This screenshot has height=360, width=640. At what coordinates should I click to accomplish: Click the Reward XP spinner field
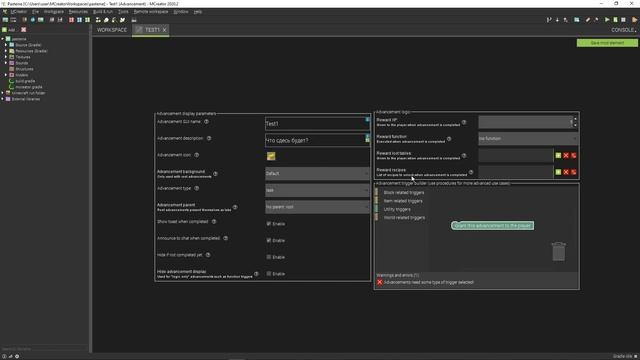click(x=525, y=122)
